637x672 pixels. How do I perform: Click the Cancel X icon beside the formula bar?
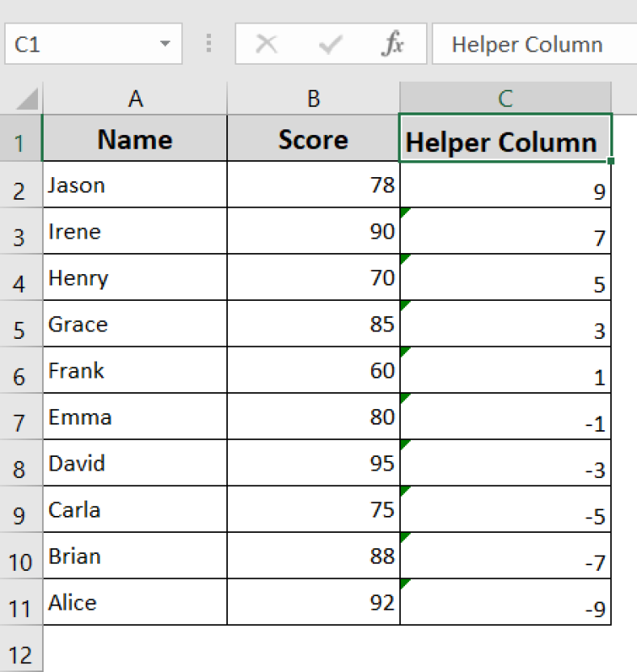268,44
